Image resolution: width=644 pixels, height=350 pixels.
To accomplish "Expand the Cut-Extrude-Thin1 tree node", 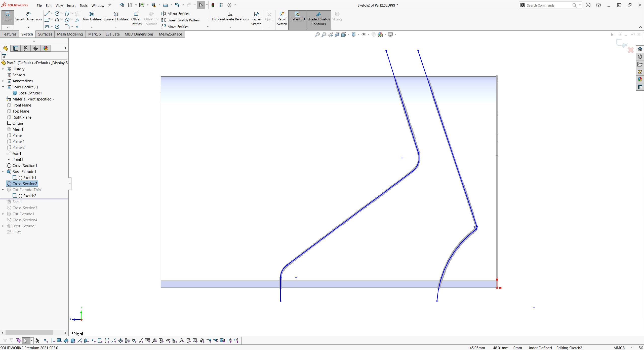I will click(4, 190).
